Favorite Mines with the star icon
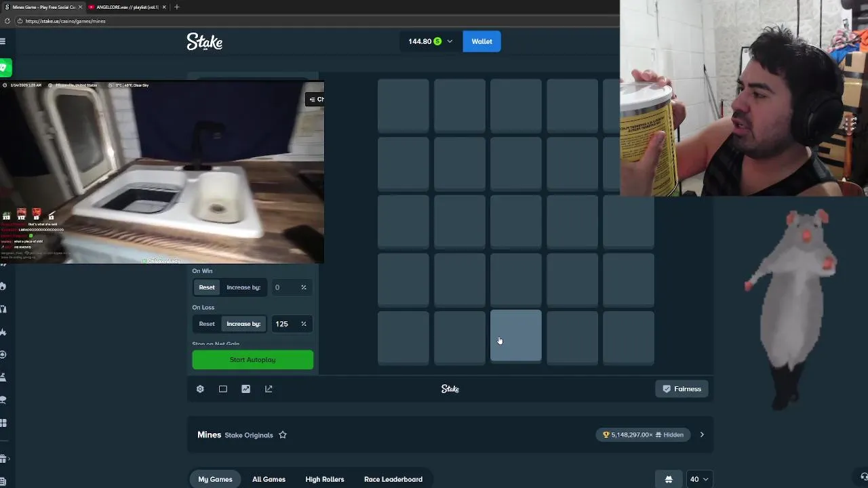 click(x=283, y=435)
